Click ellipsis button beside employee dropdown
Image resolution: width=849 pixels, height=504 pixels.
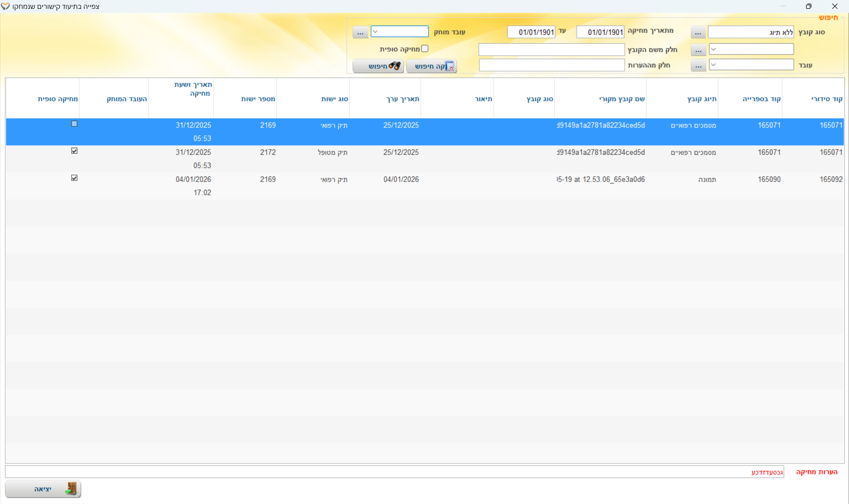698,66
